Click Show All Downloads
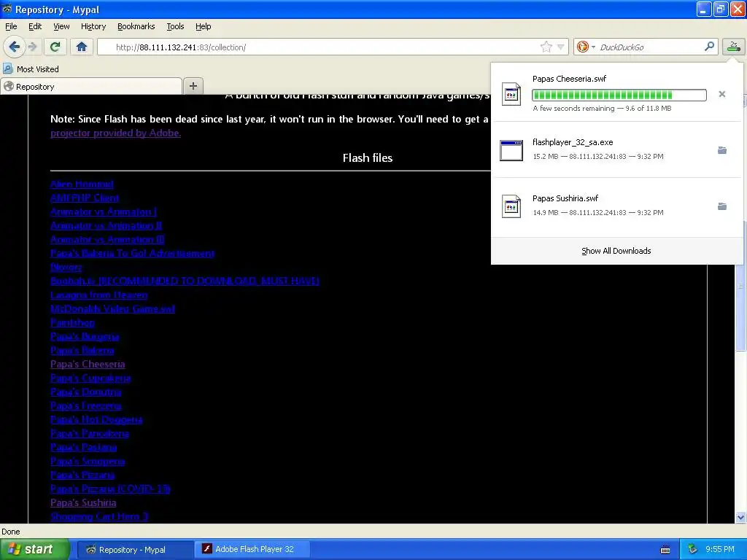Image resolution: width=747 pixels, height=560 pixels. [616, 251]
